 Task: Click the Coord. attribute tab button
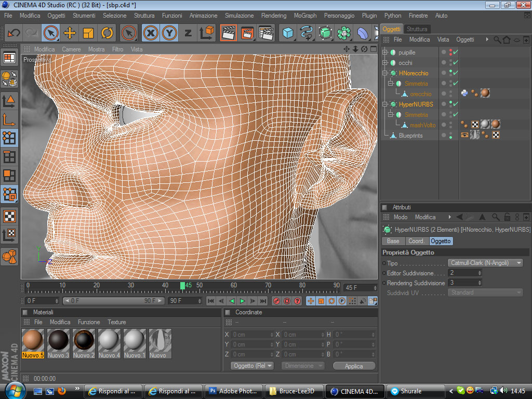coord(416,241)
